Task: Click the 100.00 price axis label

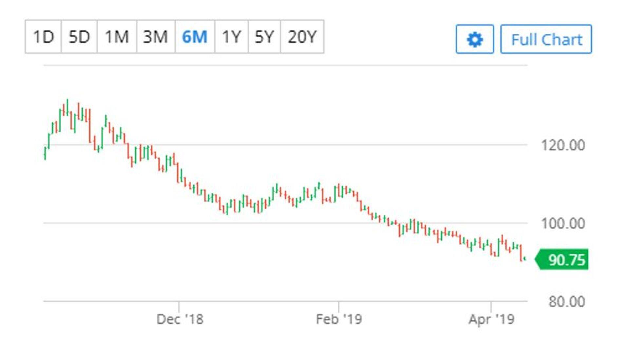Action: [563, 224]
